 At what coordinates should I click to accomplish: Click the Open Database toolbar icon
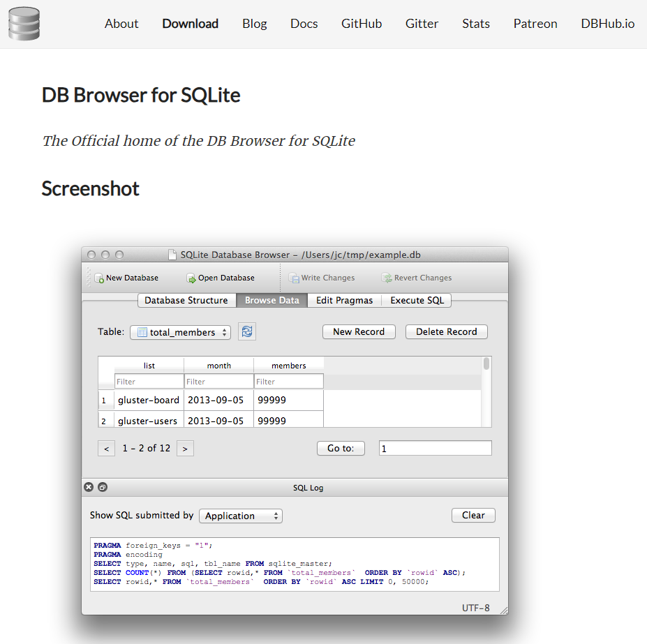[x=191, y=278]
